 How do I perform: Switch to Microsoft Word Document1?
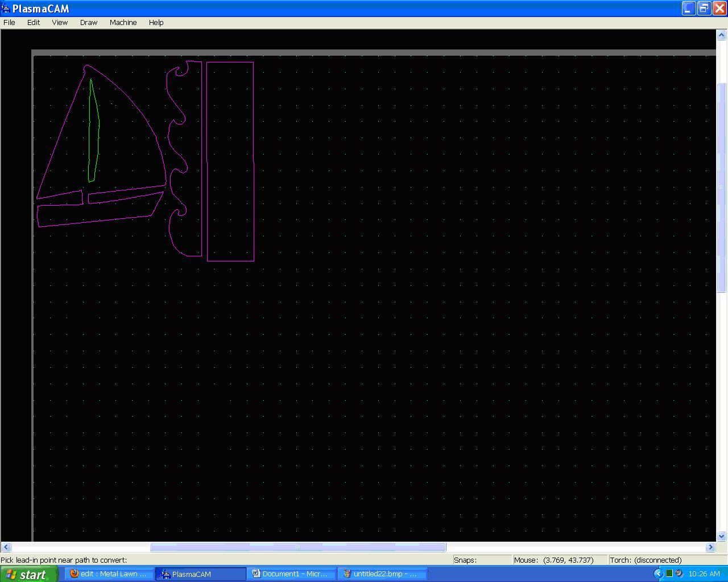click(x=292, y=573)
